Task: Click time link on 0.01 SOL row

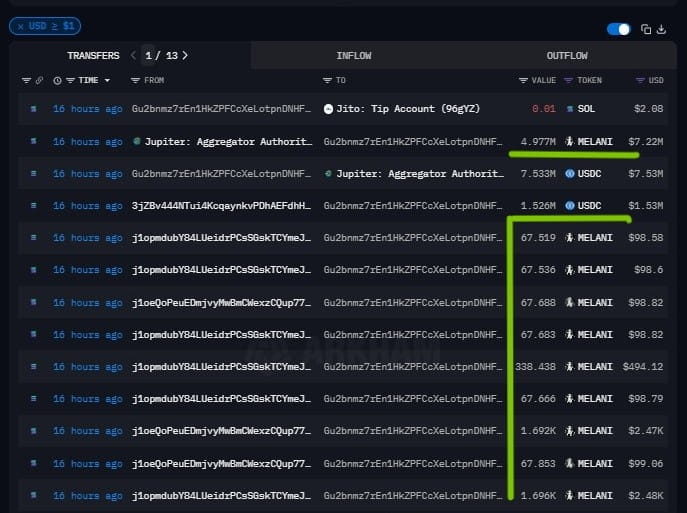Action: pos(88,109)
